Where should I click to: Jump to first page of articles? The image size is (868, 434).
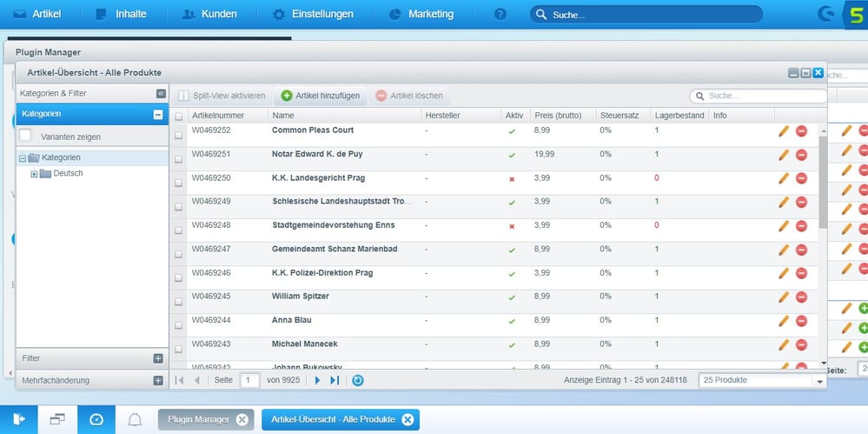tap(179, 380)
